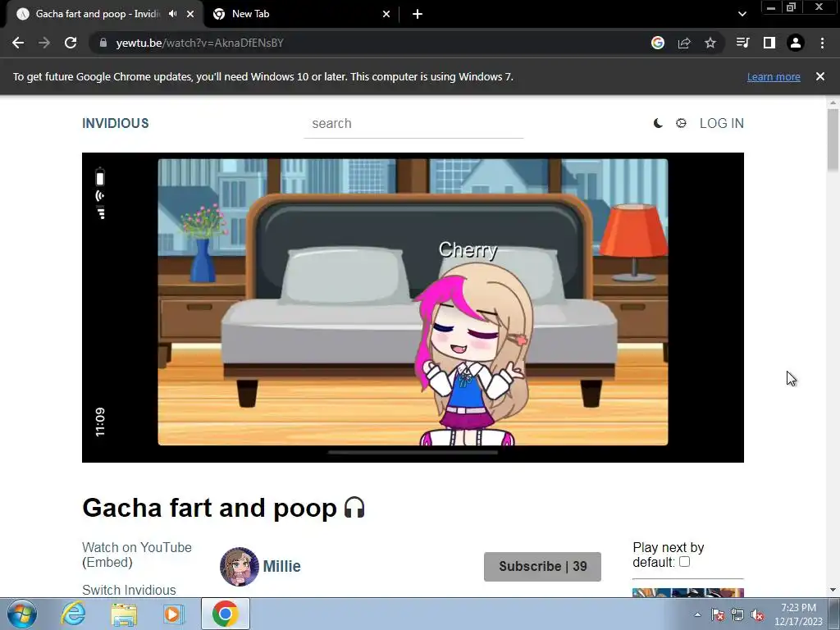Open Action Center flag icon
Image resolution: width=840 pixels, height=630 pixels.
tap(718, 614)
